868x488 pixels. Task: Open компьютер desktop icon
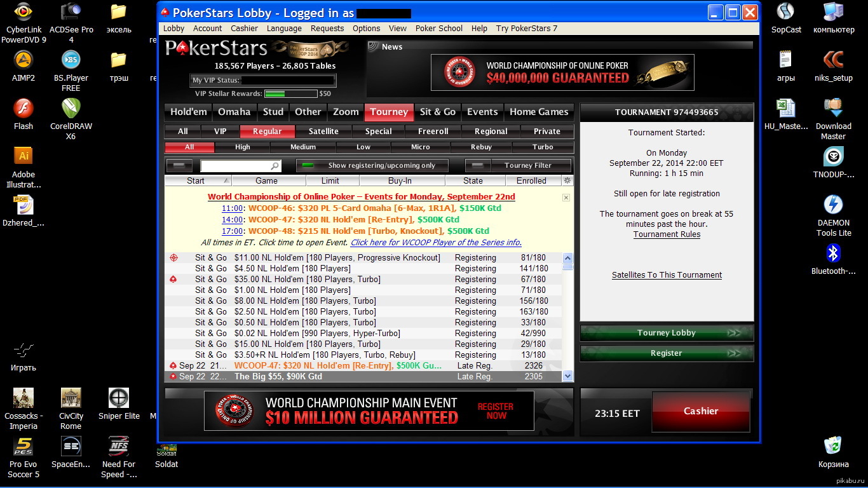tap(834, 12)
